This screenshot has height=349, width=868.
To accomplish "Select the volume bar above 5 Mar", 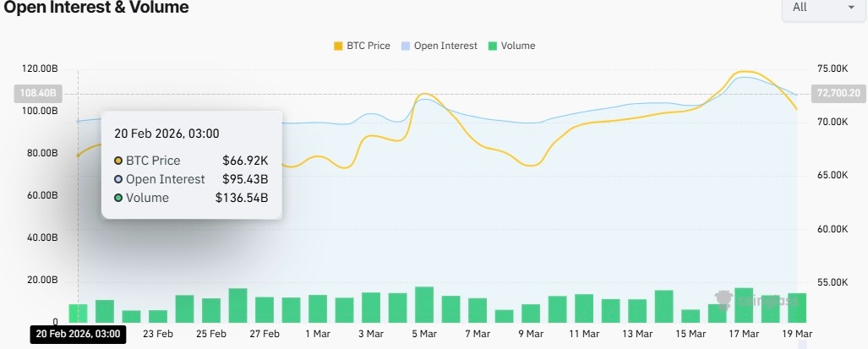I will point(424,304).
